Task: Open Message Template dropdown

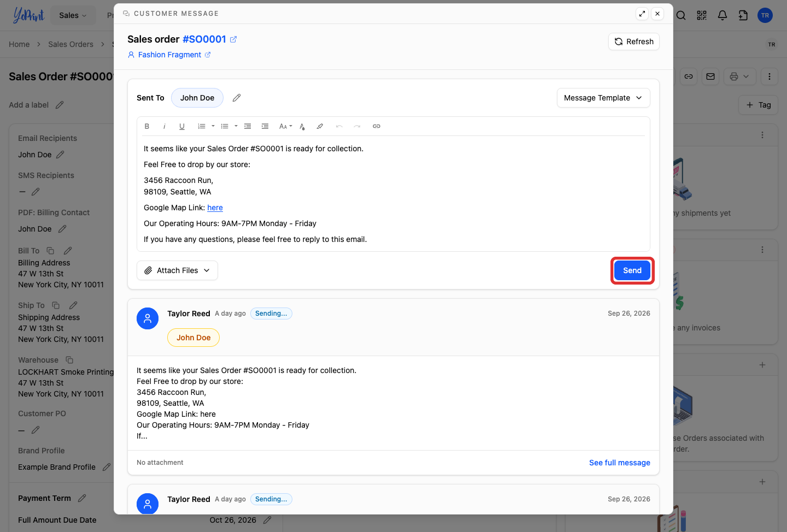Action: click(x=603, y=98)
